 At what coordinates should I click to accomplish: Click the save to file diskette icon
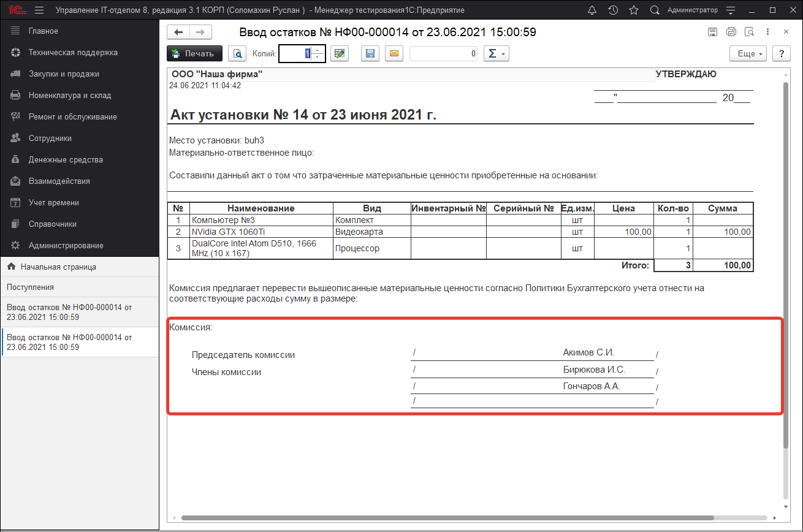[x=370, y=54]
